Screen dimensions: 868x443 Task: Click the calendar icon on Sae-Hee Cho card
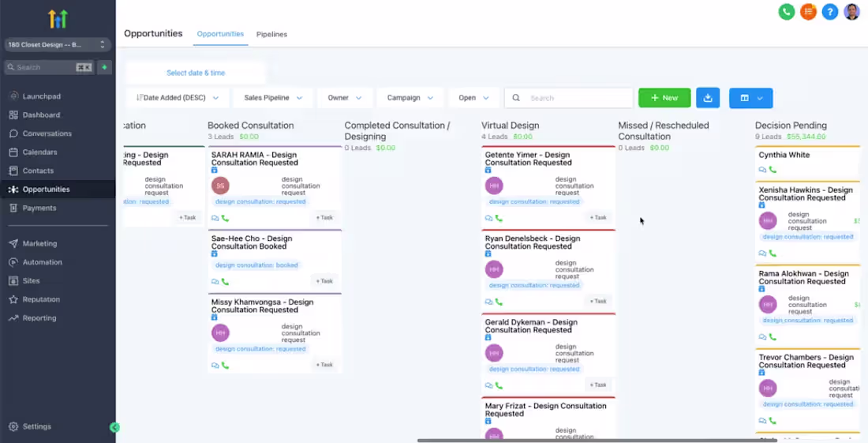(x=214, y=253)
